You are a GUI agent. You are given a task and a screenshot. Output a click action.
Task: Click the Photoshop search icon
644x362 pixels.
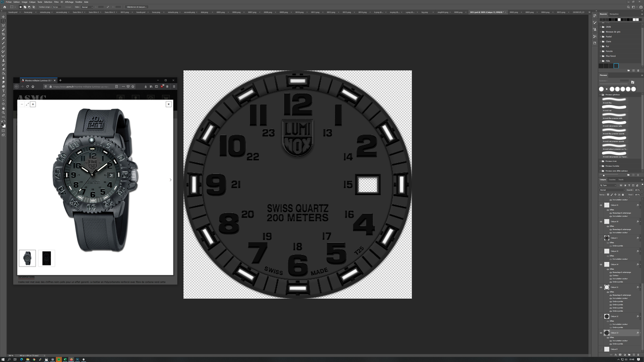tap(629, 7)
